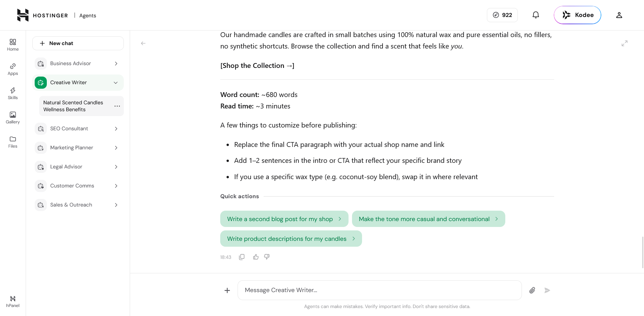Attach a file with the paperclip icon
644x316 pixels.
[532, 290]
